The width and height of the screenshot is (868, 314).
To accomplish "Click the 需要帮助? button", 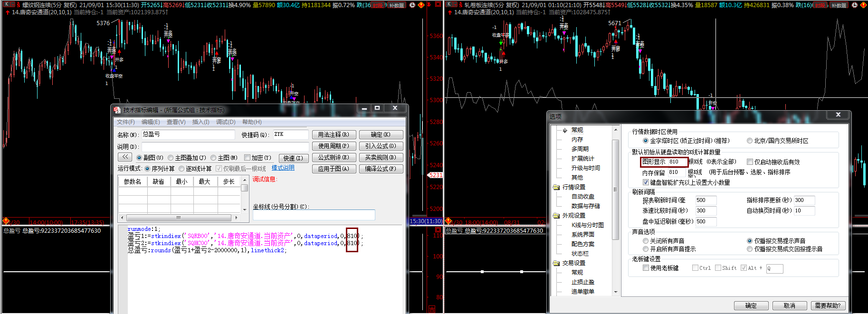I will pyautogui.click(x=828, y=305).
